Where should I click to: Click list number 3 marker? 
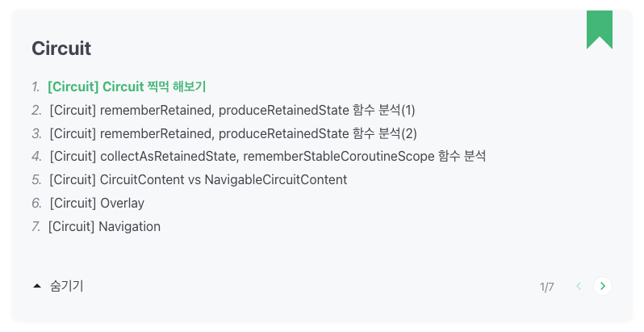pos(36,133)
